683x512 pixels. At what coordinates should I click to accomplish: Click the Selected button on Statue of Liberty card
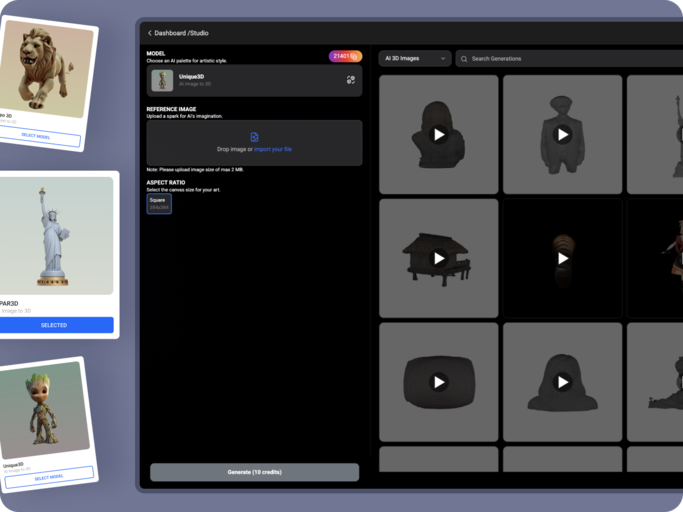tap(54, 325)
